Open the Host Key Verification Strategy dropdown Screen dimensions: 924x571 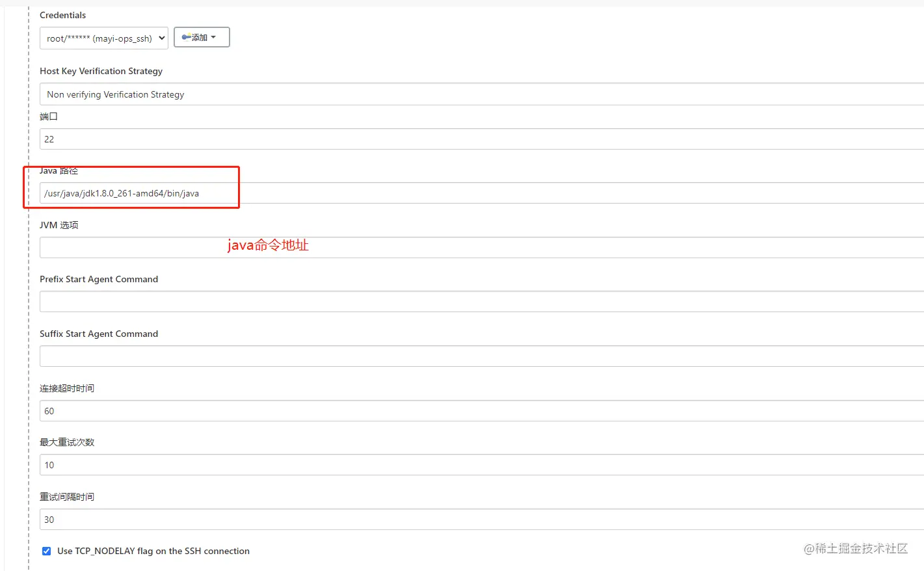(x=482, y=94)
